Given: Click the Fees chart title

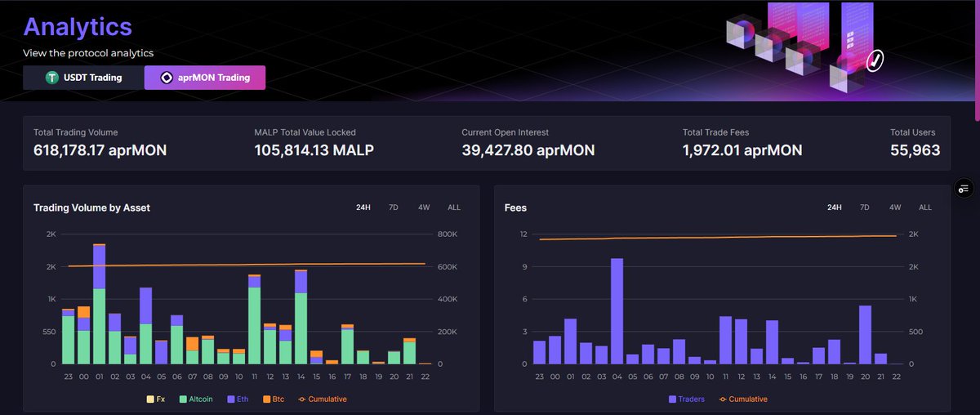Looking at the screenshot, I should [516, 207].
